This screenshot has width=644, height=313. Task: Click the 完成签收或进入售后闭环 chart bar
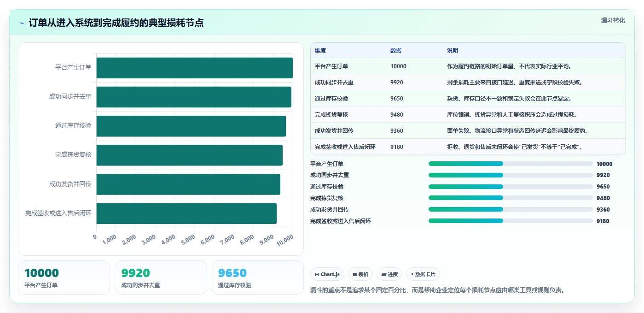186,213
